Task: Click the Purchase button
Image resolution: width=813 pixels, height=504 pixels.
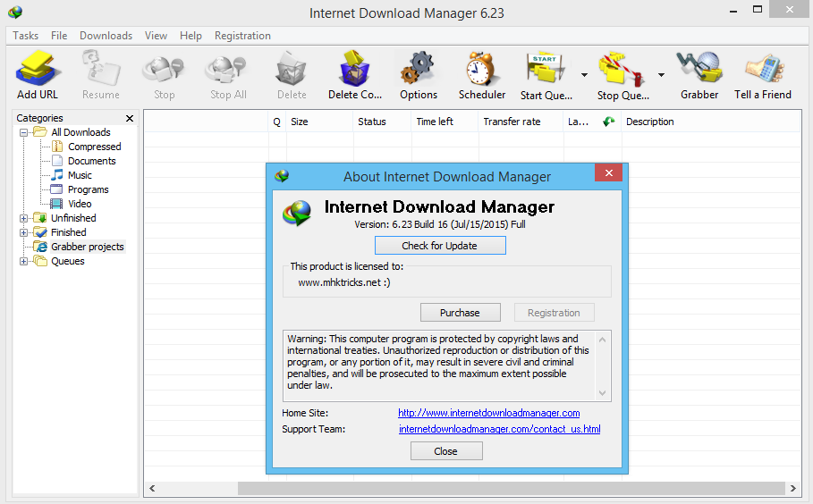Action: click(x=460, y=313)
